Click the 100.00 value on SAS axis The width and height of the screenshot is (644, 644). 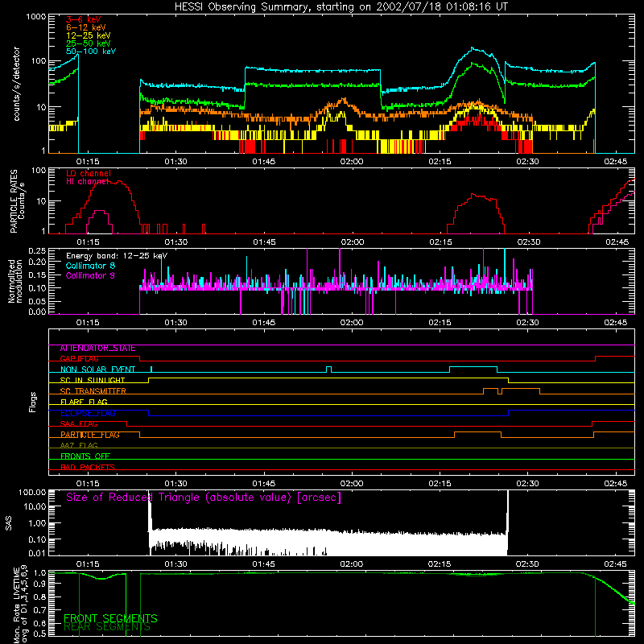pyautogui.click(x=32, y=493)
